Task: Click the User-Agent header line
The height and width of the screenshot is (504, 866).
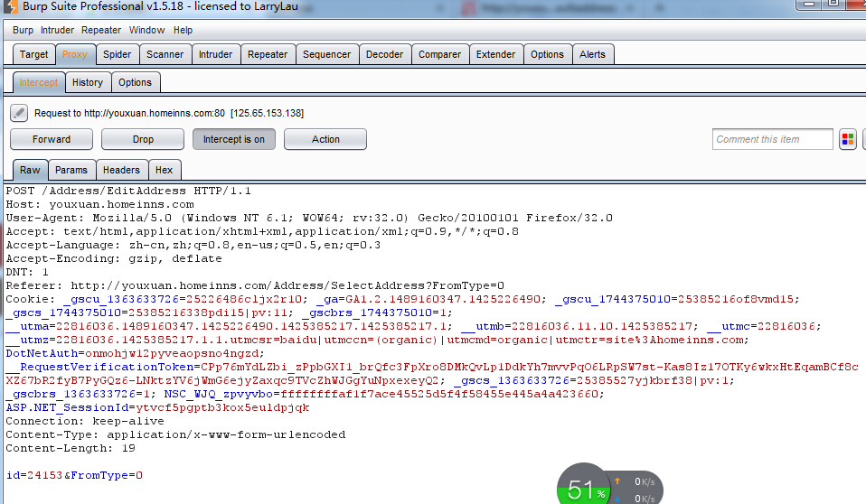Action: (x=309, y=218)
